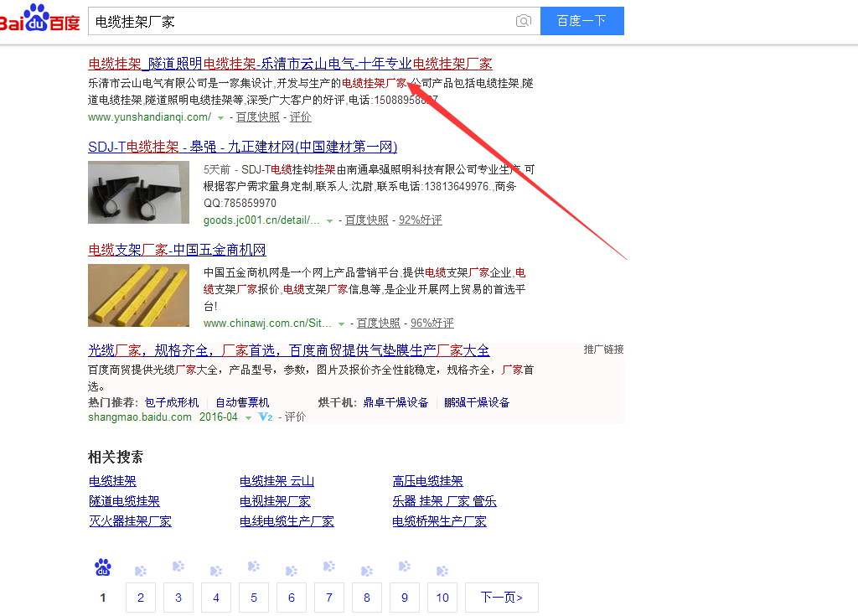Open the 光缆厂家 百度商贸 promoted result
Viewport: 858px width, 616px height.
tap(289, 350)
